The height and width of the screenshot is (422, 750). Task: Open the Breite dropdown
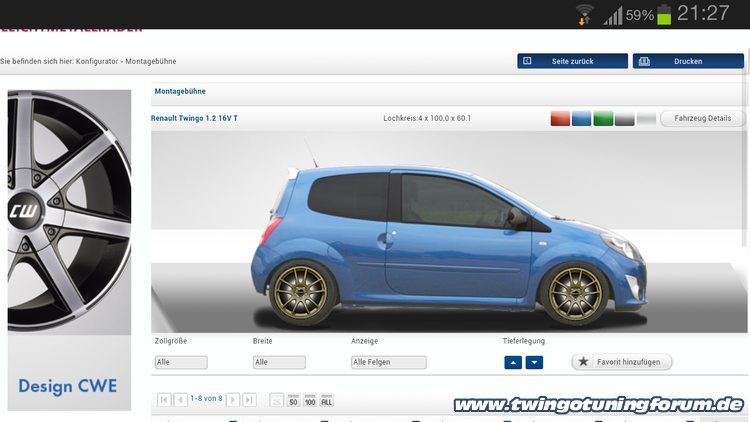click(x=279, y=362)
